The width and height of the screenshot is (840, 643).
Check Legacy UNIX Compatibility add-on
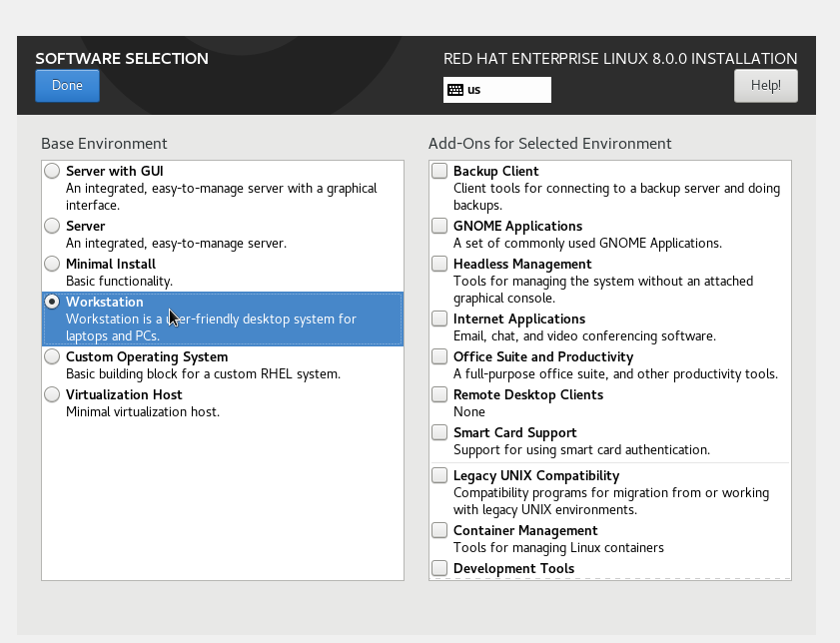439,476
